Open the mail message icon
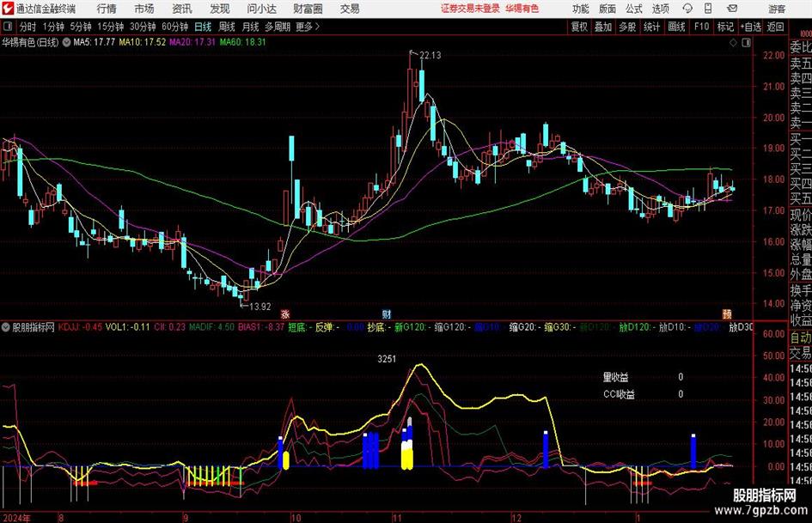Screen dimensions: 812x523 pyautogui.click(x=732, y=9)
